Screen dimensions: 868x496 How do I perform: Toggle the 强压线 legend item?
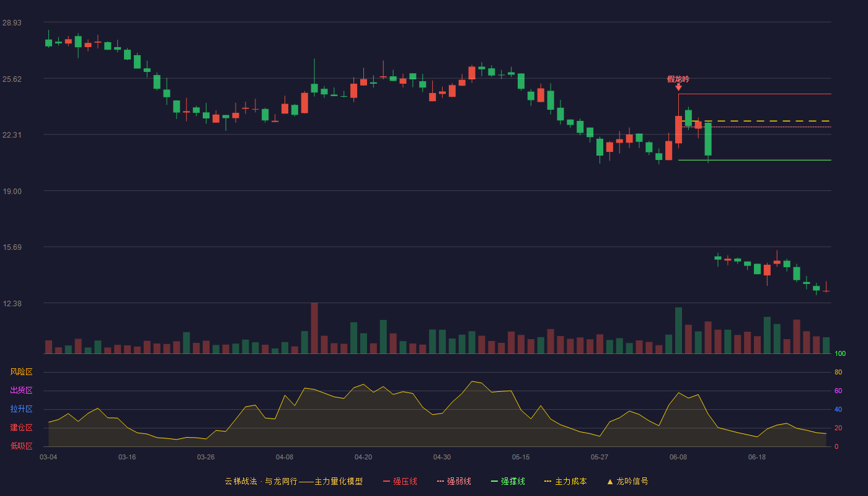tap(400, 481)
